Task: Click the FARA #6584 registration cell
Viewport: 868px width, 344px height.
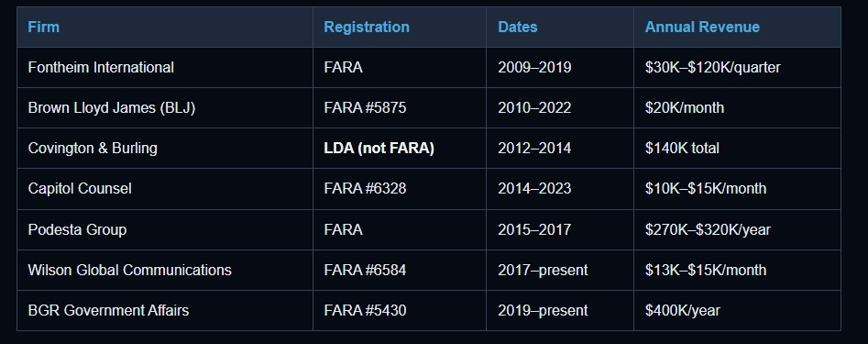Action: coord(400,271)
